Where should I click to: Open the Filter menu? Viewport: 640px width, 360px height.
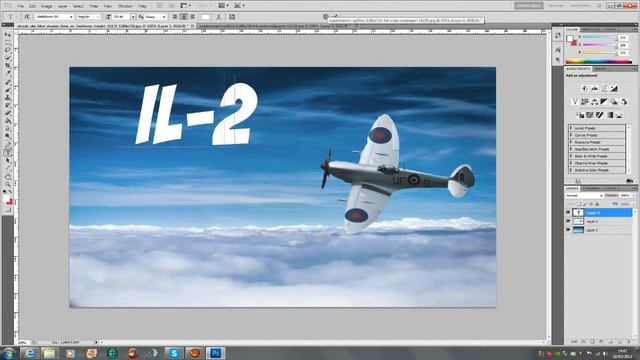coord(93,6)
